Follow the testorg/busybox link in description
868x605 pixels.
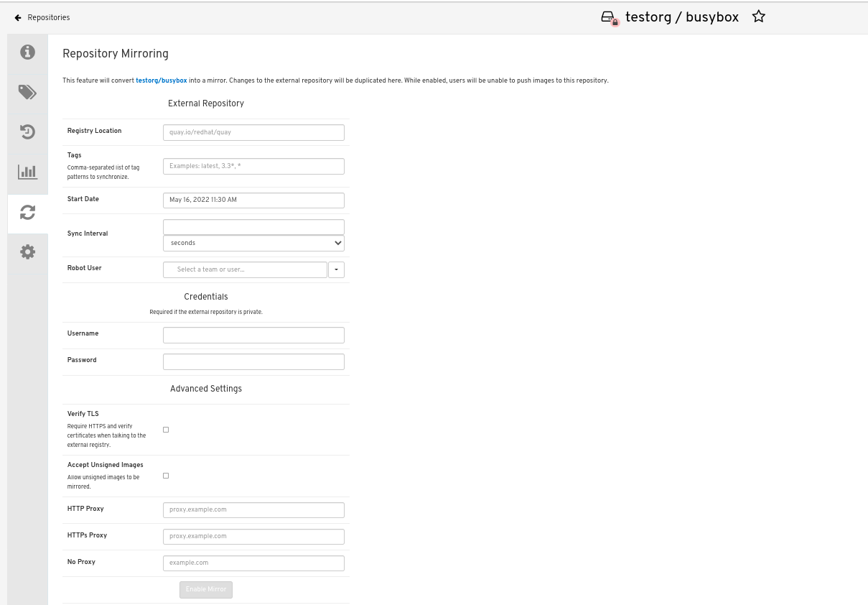(161, 80)
